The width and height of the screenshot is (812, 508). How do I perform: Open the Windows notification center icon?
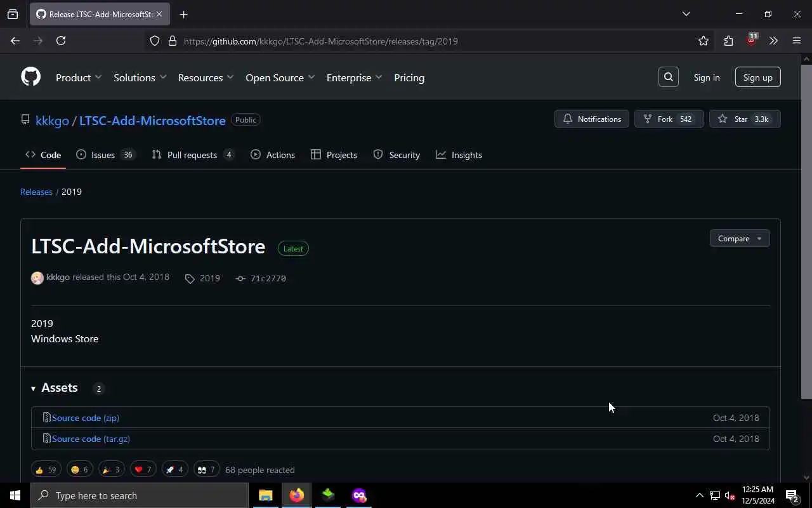(792, 495)
